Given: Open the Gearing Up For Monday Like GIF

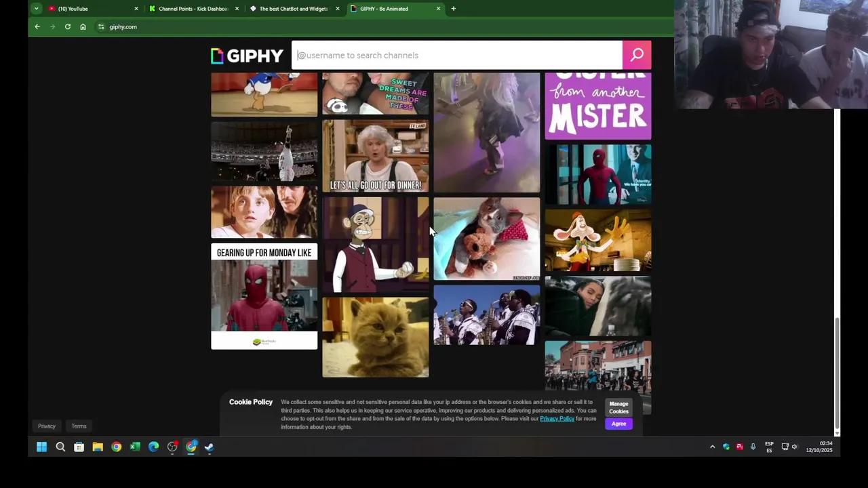Looking at the screenshot, I should click(x=264, y=297).
